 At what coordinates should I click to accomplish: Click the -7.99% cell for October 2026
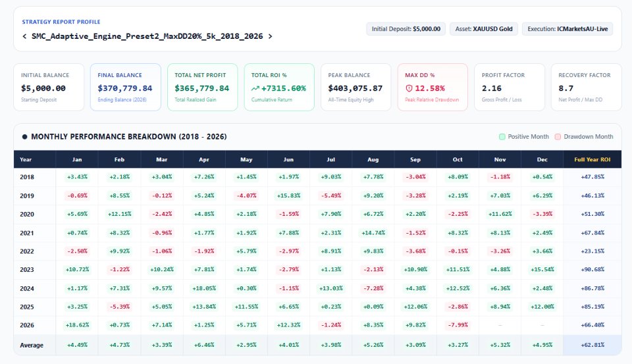(458, 325)
